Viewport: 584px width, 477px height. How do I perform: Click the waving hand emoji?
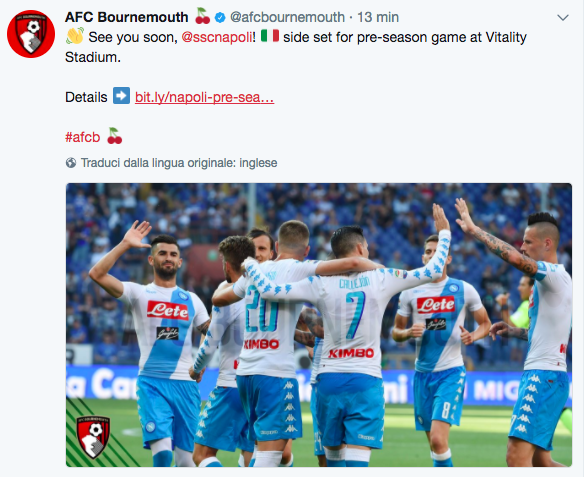coord(74,36)
